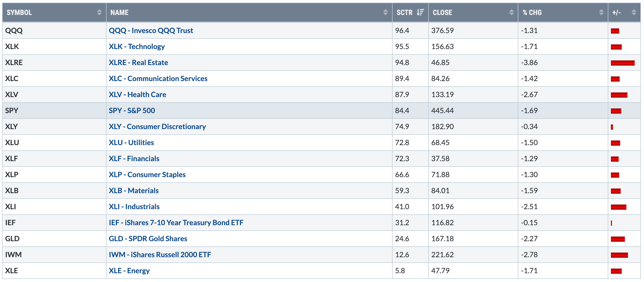Open the XLC - Communication Services link
The height and width of the screenshot is (282, 644).
[158, 79]
